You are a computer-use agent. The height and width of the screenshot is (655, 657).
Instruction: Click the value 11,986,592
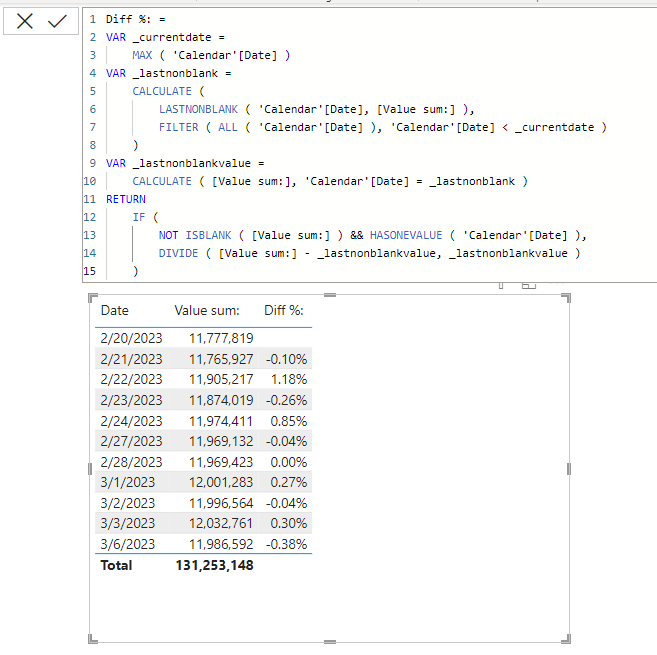click(221, 544)
